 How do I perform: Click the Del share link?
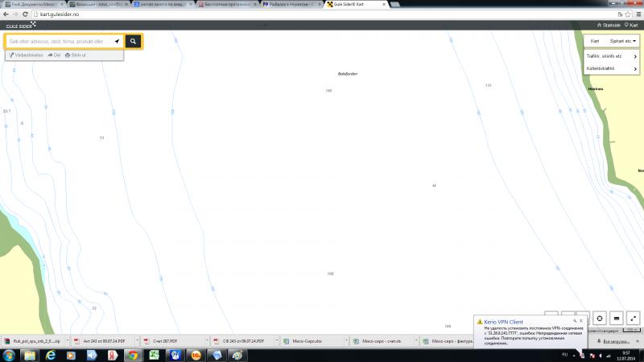tap(54, 55)
